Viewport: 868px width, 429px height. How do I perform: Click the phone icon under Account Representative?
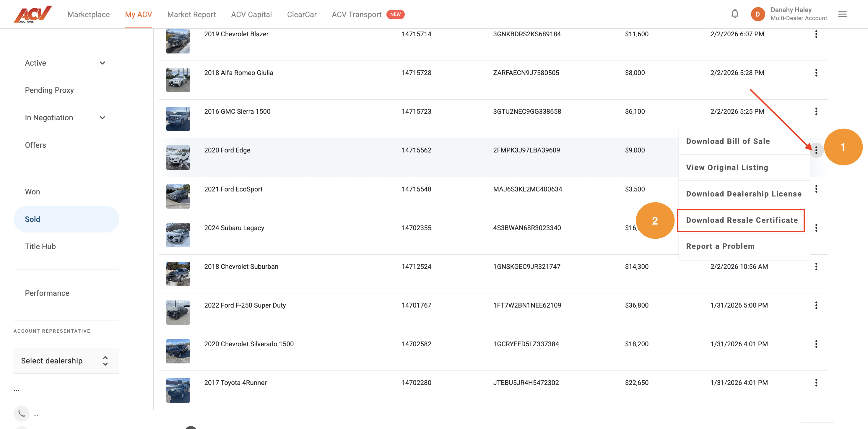(x=22, y=414)
